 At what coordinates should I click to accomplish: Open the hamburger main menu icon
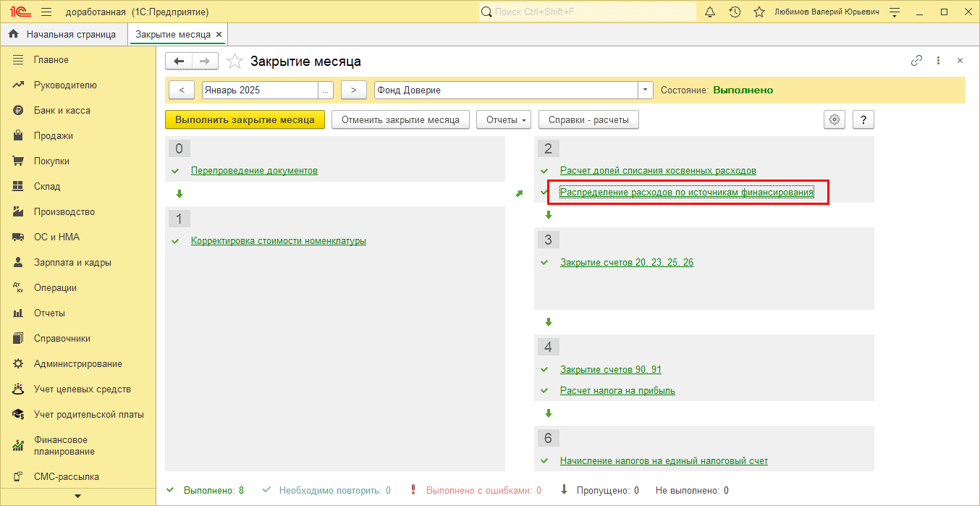[46, 12]
